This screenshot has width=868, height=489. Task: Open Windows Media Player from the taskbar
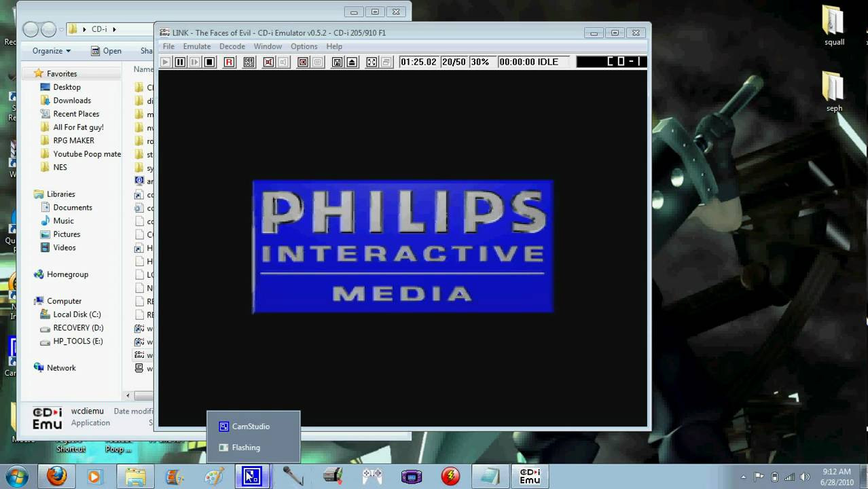click(94, 477)
